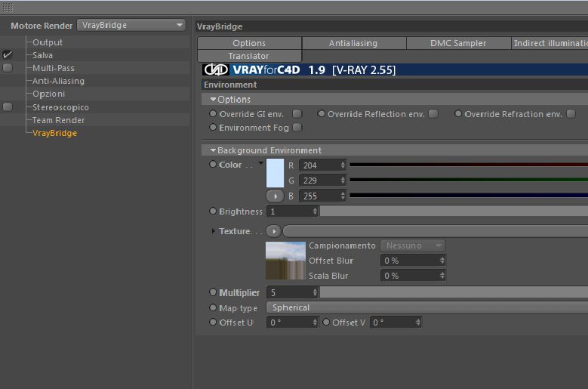This screenshot has height=389, width=588.
Task: Click the blue channel slider
Action: pyautogui.click(x=469, y=195)
